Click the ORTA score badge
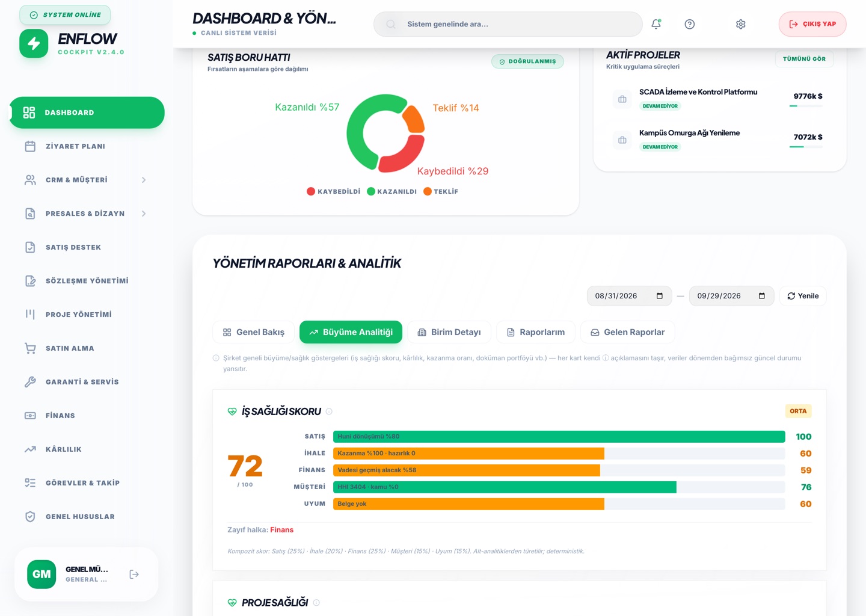The height and width of the screenshot is (616, 866). pos(798,411)
